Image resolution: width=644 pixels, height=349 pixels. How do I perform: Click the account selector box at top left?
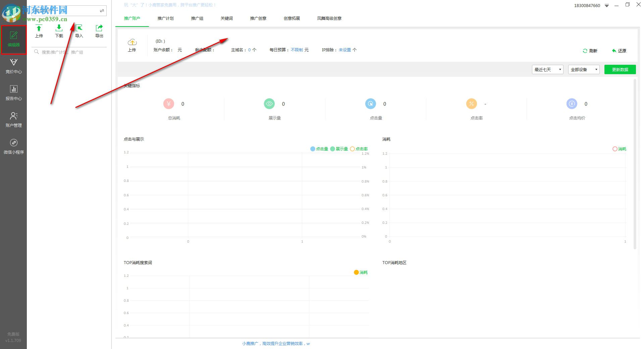tap(69, 11)
